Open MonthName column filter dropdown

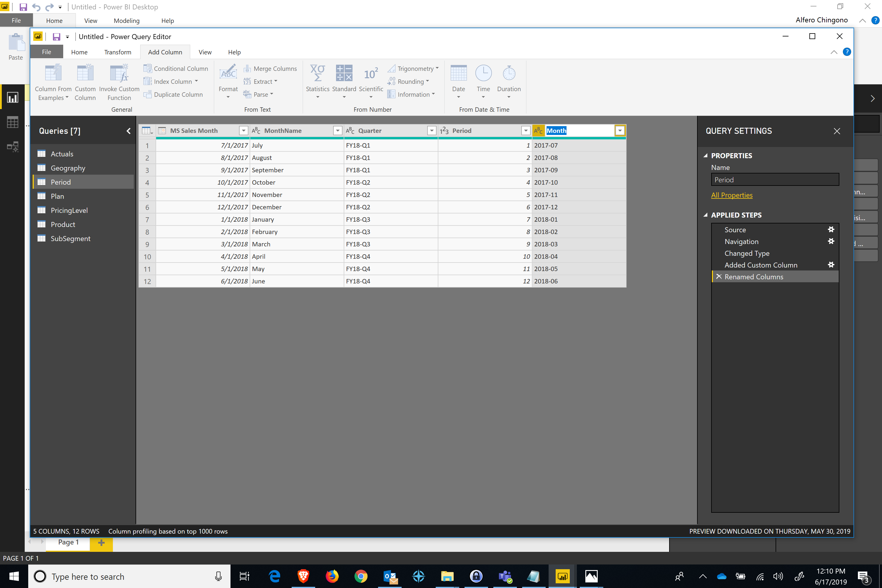click(338, 131)
